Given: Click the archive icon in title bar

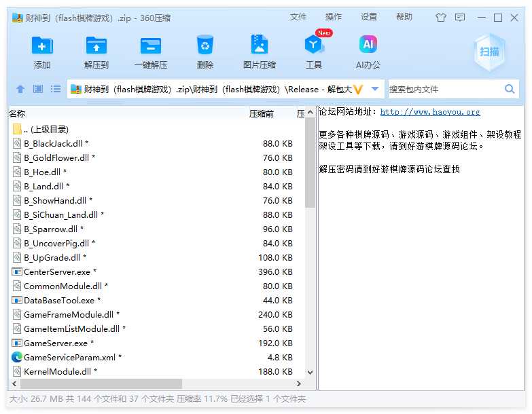Looking at the screenshot, I should [x=17, y=17].
